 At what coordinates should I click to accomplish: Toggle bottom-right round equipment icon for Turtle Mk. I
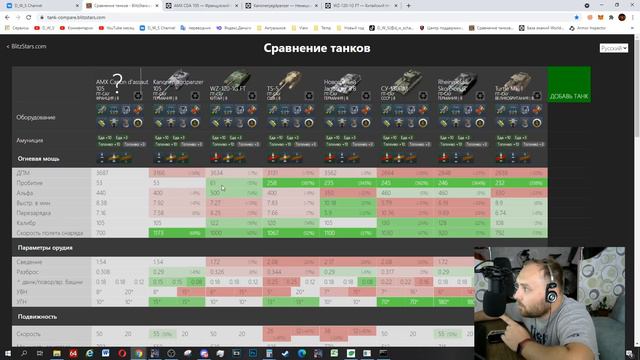(x=537, y=123)
